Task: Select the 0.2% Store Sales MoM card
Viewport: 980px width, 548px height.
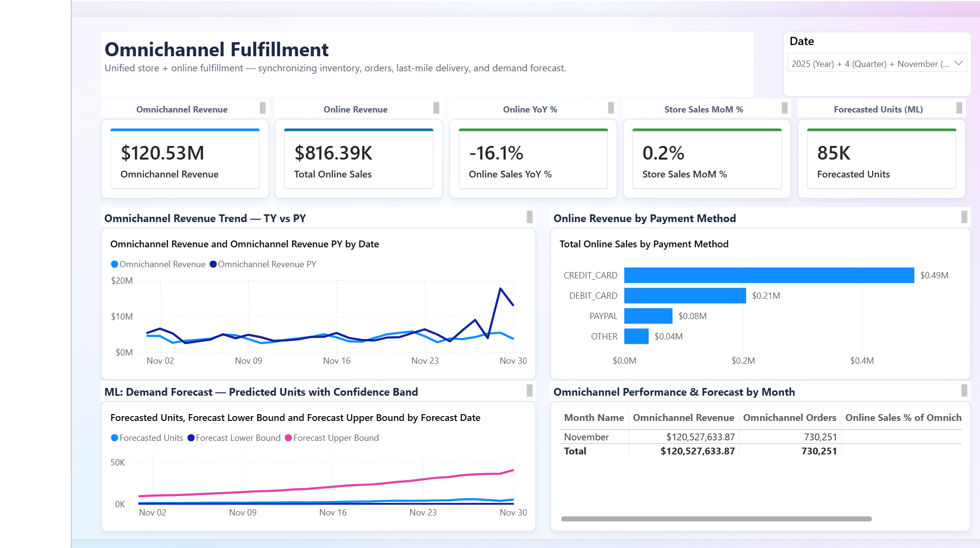Action: click(707, 159)
